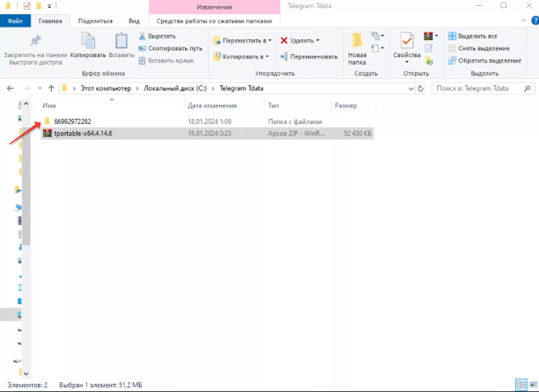539x392 pixels.
Task: Click the red X Удалить button
Action: tap(284, 40)
